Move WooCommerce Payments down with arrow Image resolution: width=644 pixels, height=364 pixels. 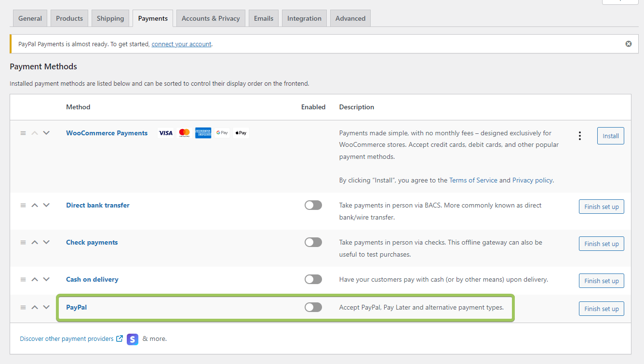pyautogui.click(x=46, y=133)
